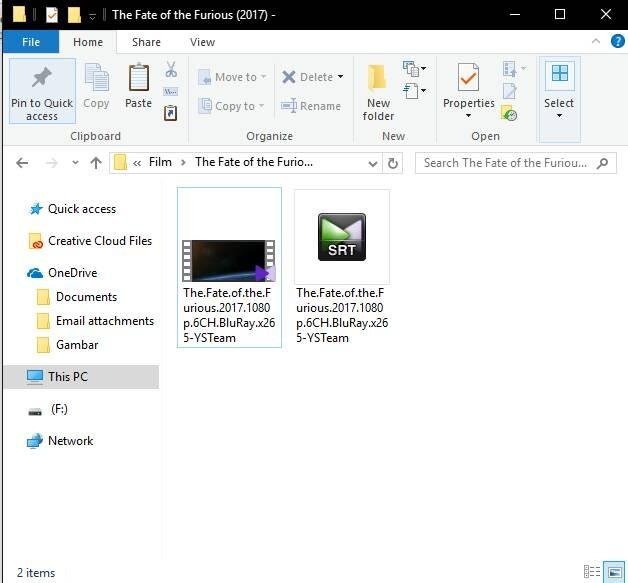Open the File menu tab
This screenshot has height=583, width=628.
click(31, 42)
